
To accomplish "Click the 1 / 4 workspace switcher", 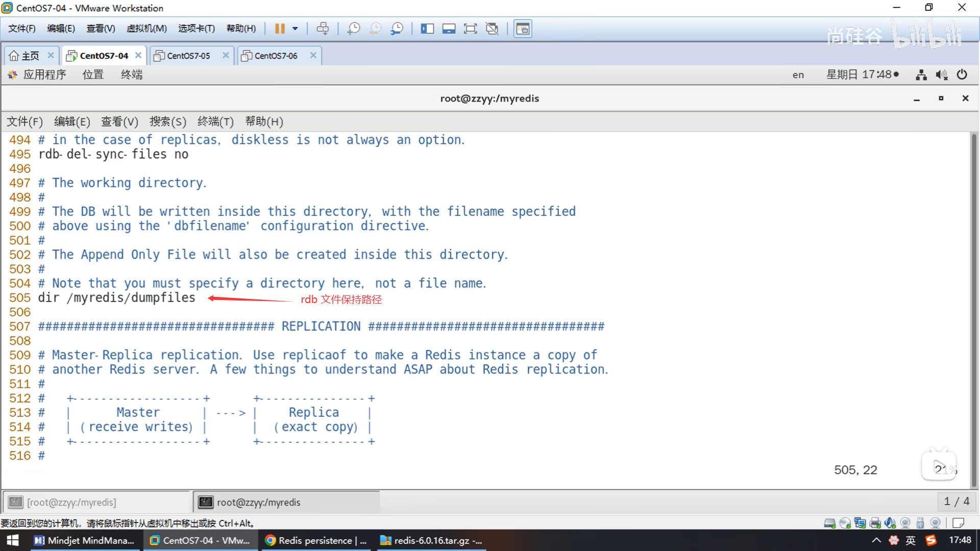I will 956,502.
